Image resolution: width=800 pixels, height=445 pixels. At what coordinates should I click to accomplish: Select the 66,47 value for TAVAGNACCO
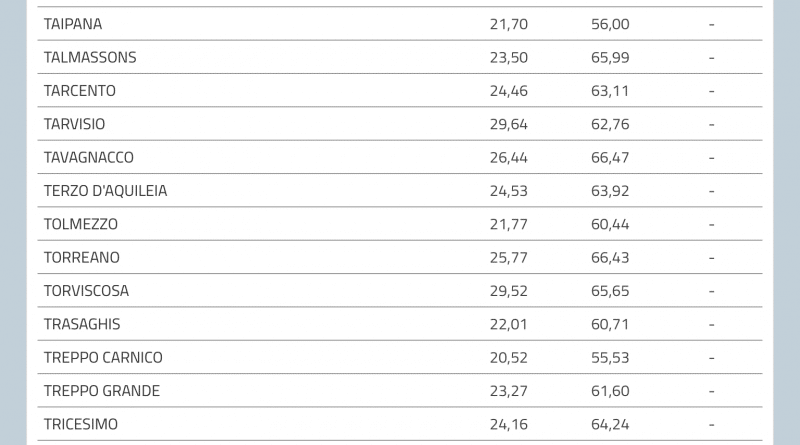[610, 158]
